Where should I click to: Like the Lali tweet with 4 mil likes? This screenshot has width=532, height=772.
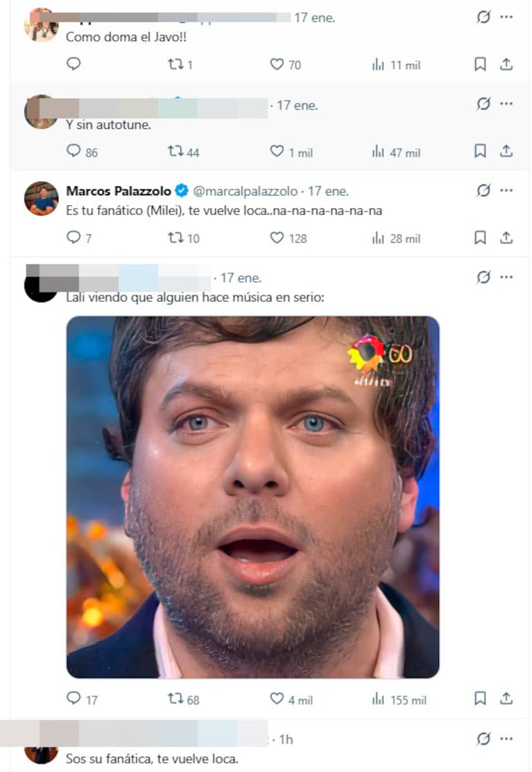coord(291,698)
